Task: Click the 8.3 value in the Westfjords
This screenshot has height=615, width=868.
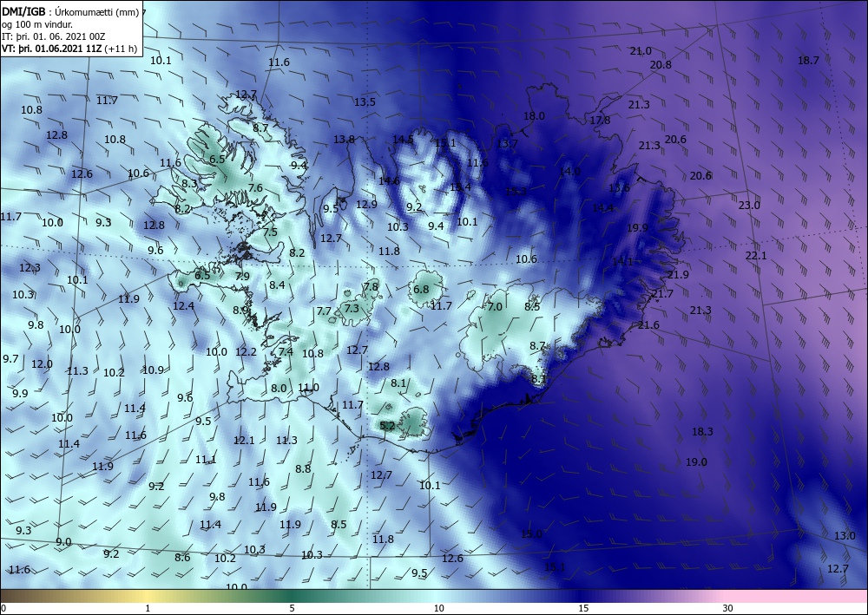Action: point(189,184)
